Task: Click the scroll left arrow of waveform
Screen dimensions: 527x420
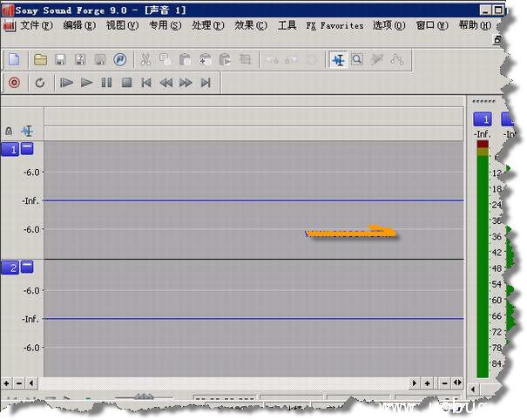Action: point(31,383)
